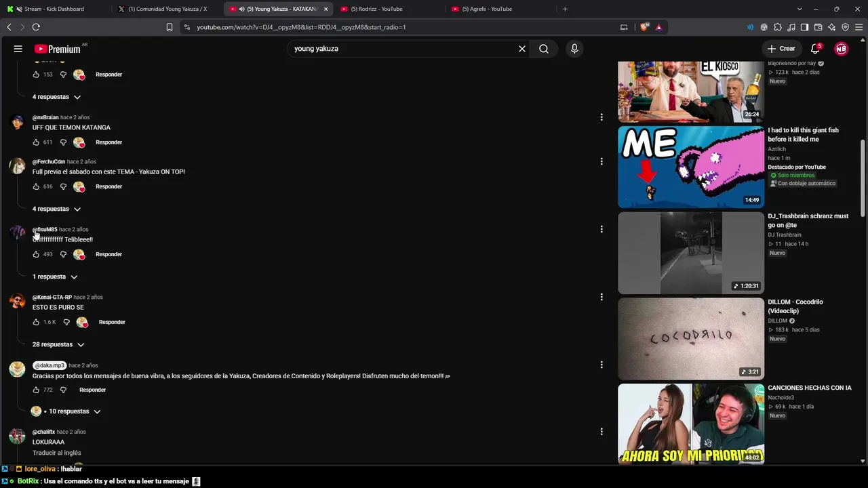Viewport: 868px width, 488px height.
Task: Open the browser tab list dropdown chevron
Action: (x=800, y=9)
